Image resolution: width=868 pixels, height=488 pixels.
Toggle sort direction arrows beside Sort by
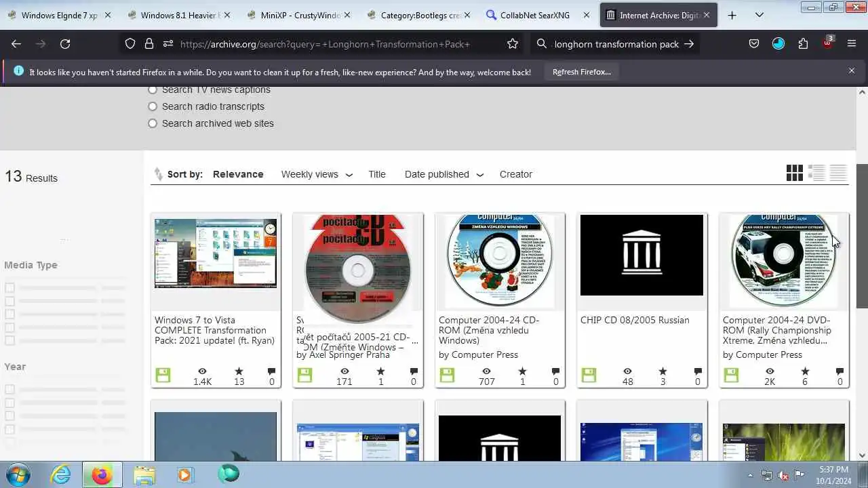coord(158,174)
